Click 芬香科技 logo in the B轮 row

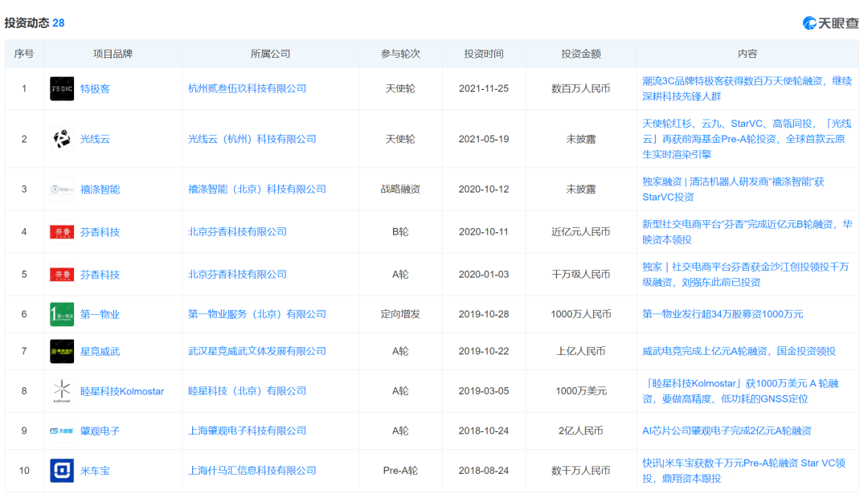pyautogui.click(x=62, y=232)
